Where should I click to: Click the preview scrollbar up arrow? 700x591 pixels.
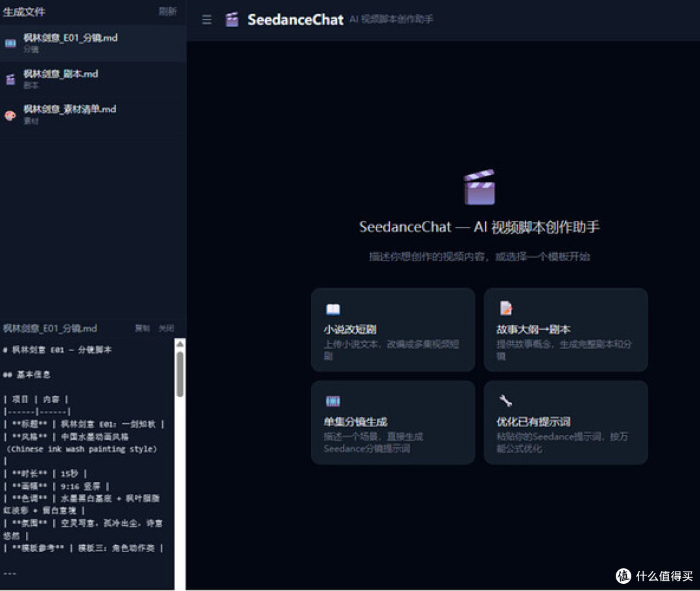pyautogui.click(x=180, y=343)
